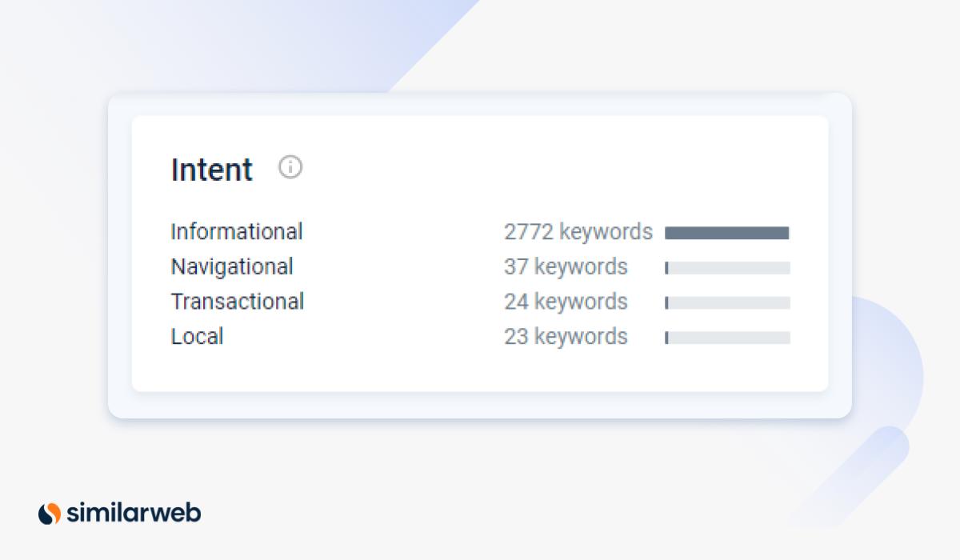Click the Intent heading
Viewport: 960px width, 560px height.
tap(212, 170)
